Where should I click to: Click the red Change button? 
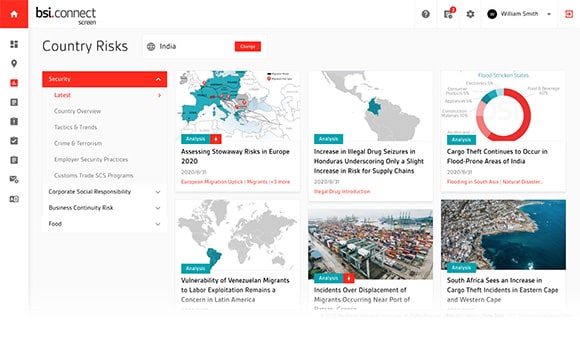(248, 46)
